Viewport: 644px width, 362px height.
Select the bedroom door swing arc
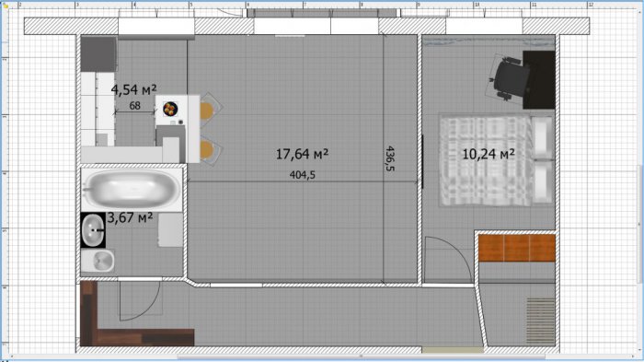pyautogui.click(x=449, y=259)
